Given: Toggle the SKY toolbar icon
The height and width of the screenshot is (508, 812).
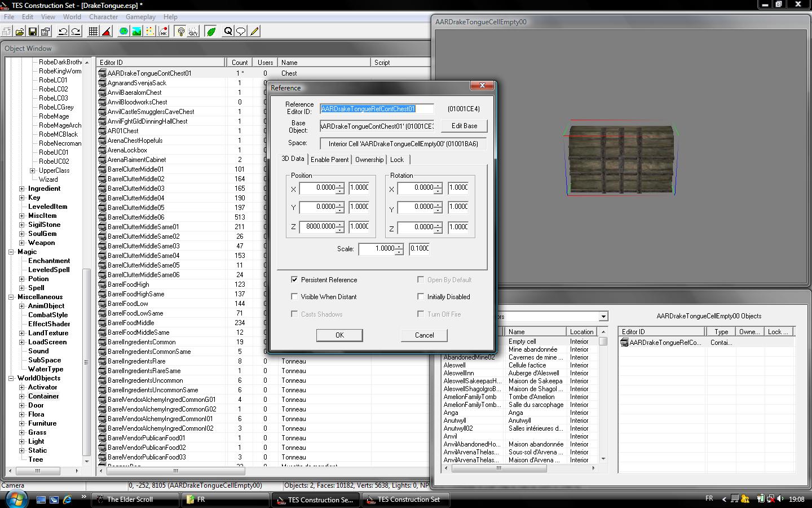Looking at the screenshot, I should point(193,32).
